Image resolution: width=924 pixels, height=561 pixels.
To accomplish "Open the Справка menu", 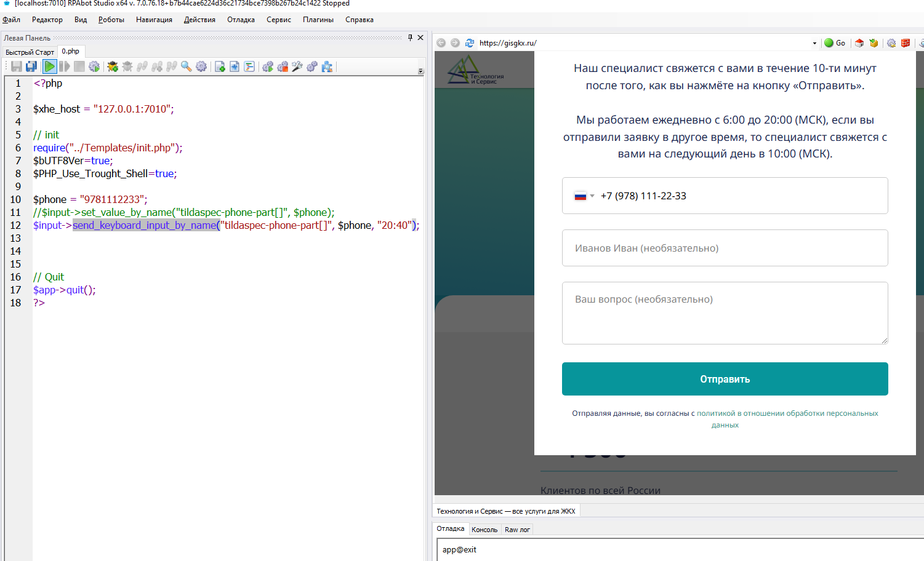I will pos(360,20).
